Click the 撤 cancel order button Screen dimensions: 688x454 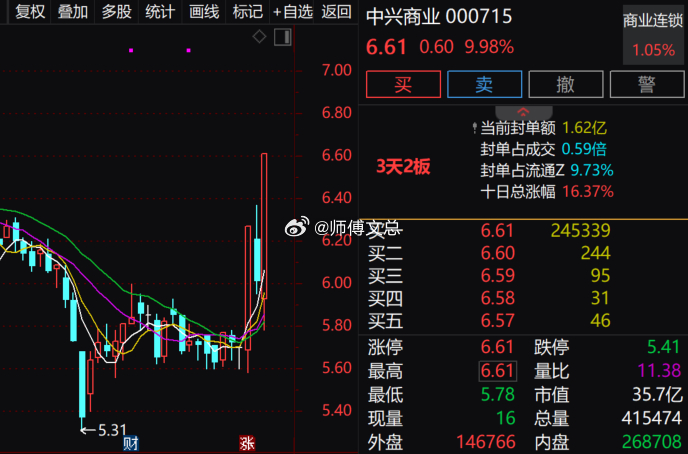[566, 84]
